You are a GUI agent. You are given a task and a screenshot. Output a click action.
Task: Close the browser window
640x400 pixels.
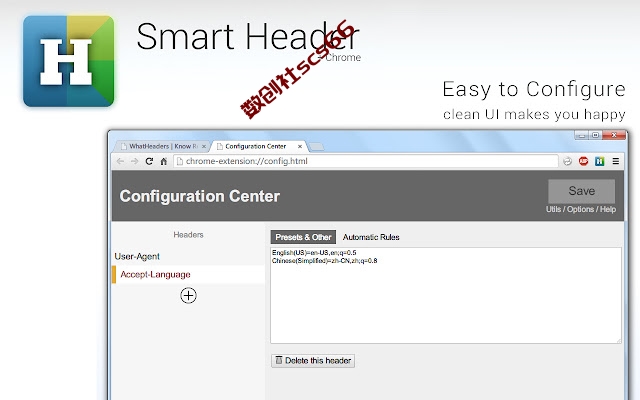614,135
